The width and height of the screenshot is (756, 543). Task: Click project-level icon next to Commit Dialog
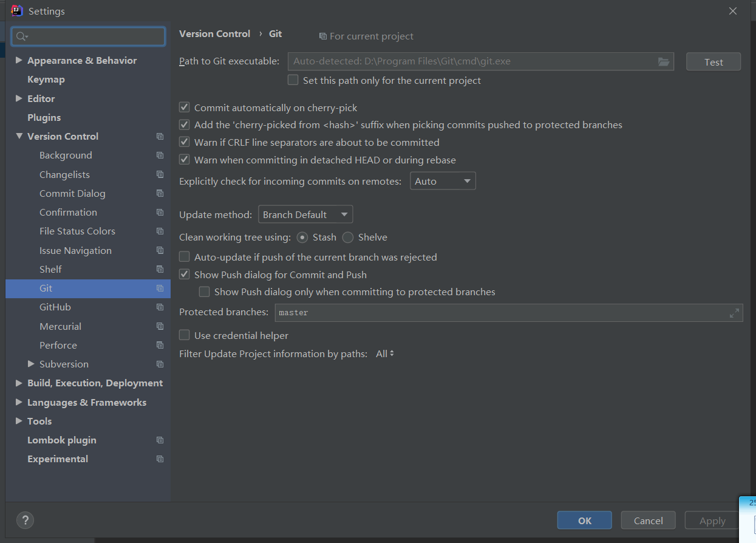pyautogui.click(x=160, y=193)
